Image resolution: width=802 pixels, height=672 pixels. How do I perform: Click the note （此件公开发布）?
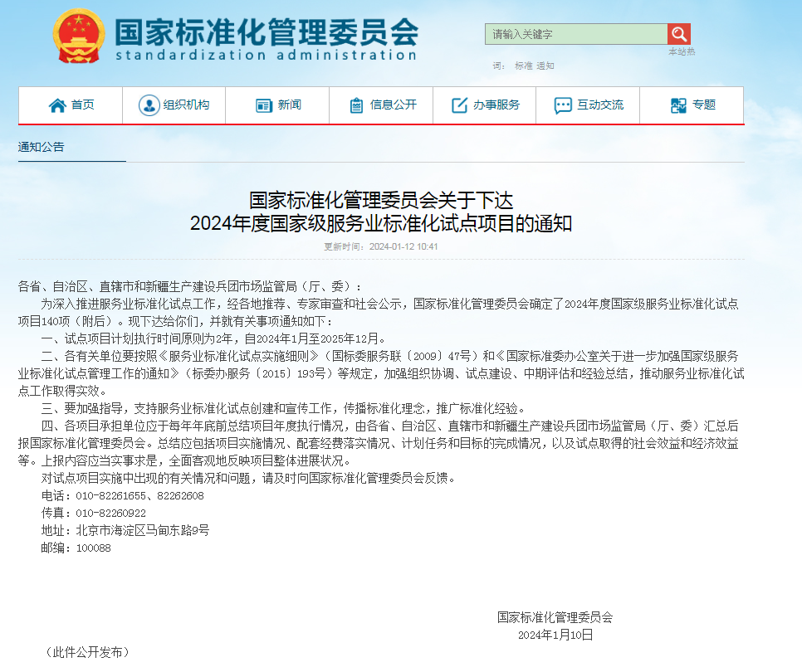(x=87, y=653)
